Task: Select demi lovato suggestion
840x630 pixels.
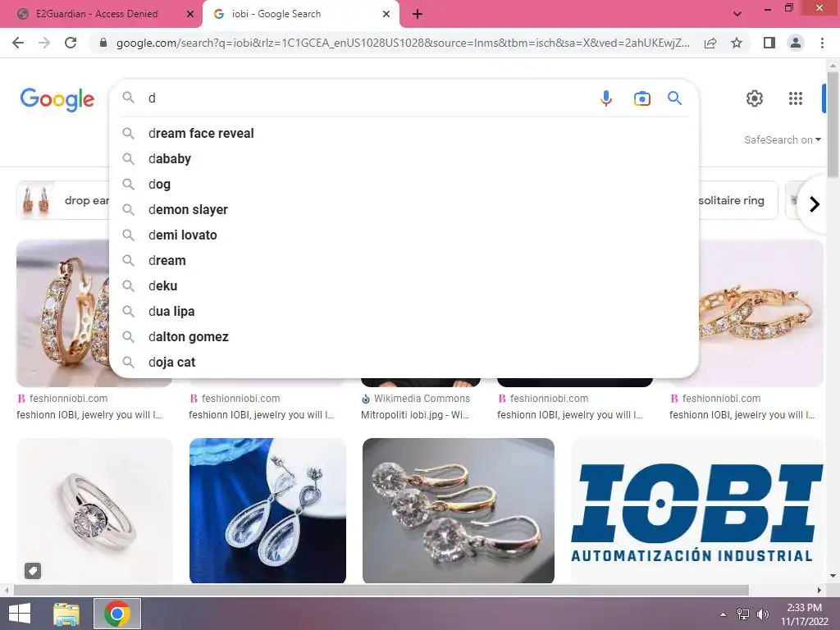Action: point(404,235)
